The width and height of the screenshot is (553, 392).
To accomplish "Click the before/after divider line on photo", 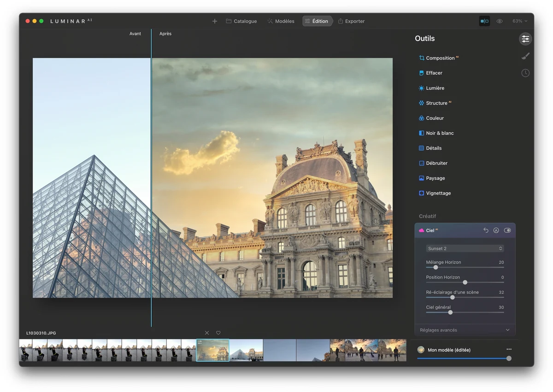I will pyautogui.click(x=151, y=178).
